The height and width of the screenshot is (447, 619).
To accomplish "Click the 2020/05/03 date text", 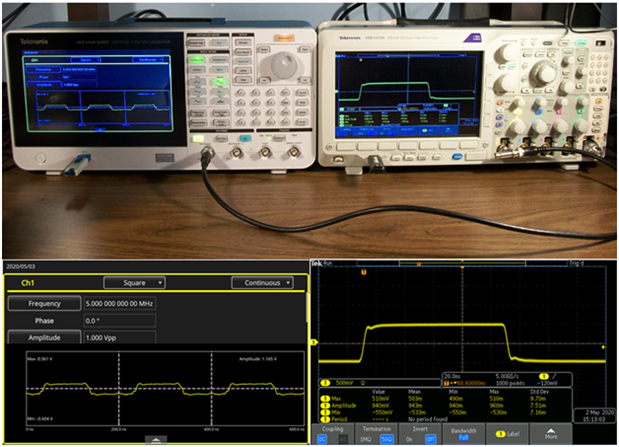I will coord(21,267).
